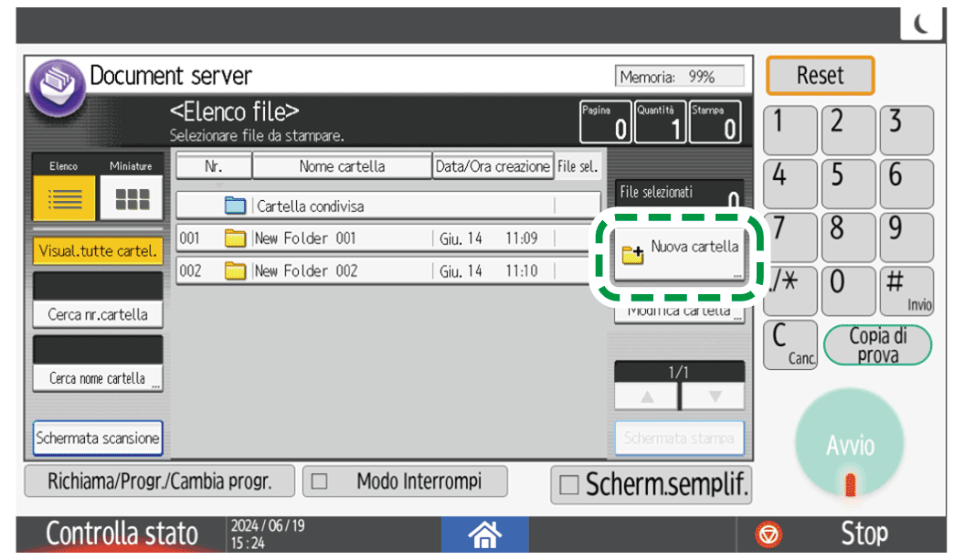
Task: Open the blue Cartella condivisa folder
Action: click(235, 206)
